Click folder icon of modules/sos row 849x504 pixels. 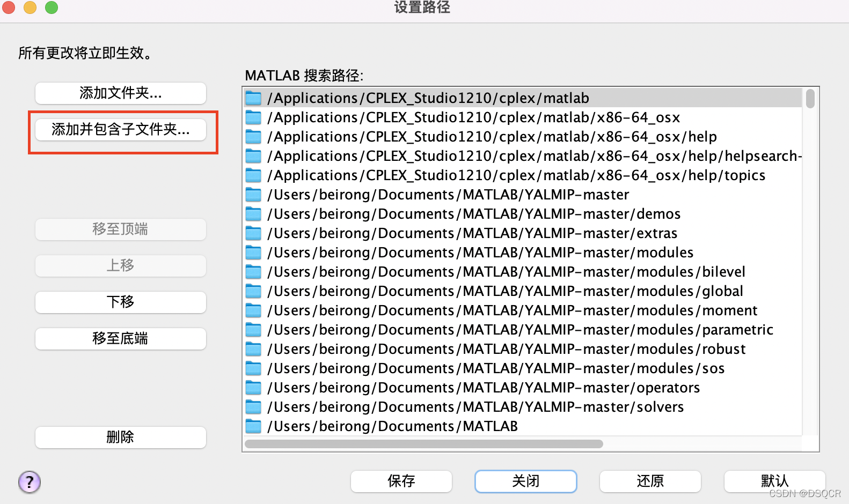[253, 368]
